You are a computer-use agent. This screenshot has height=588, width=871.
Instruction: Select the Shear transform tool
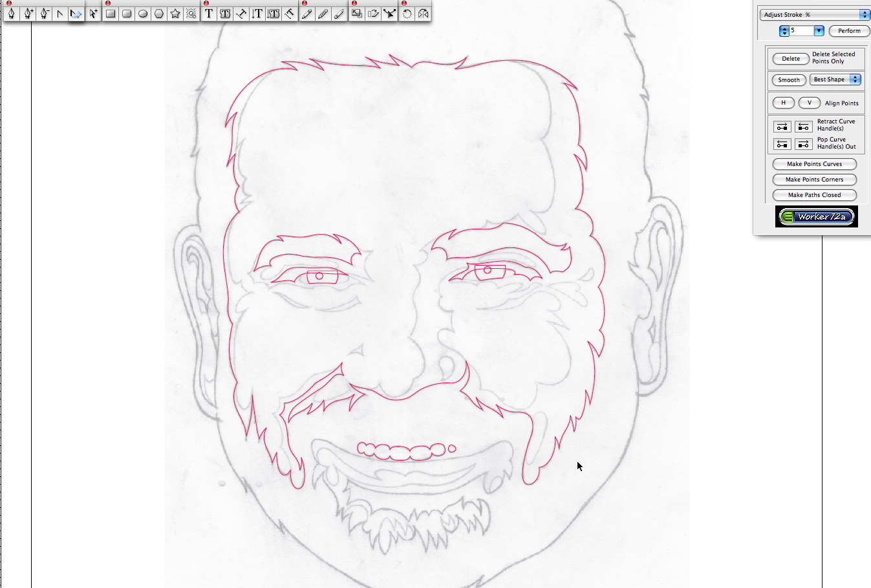pos(373,13)
